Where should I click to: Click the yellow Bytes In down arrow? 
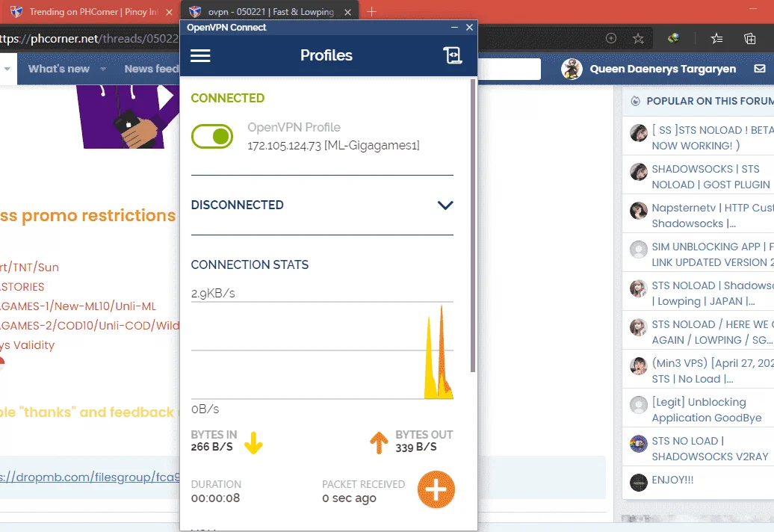254,442
